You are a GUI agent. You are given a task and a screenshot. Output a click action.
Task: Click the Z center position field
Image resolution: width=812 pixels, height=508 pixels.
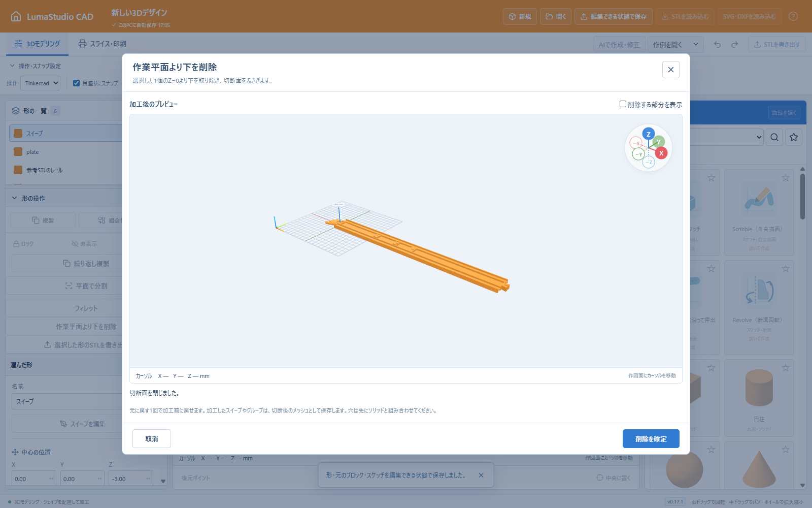point(130,479)
